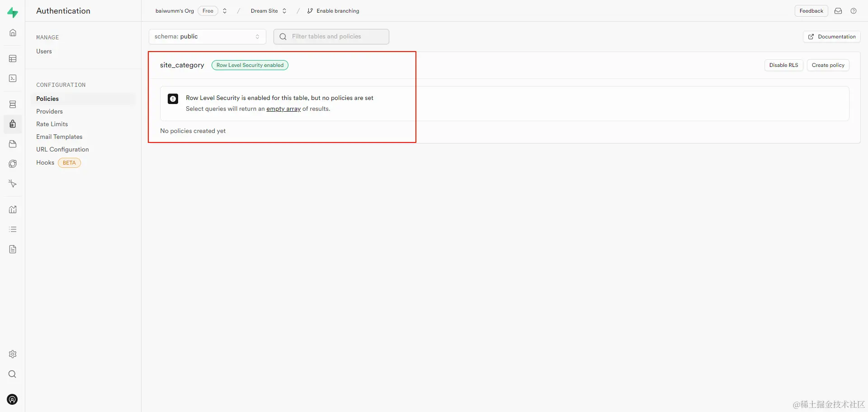Image resolution: width=868 pixels, height=412 pixels.
Task: Open Hooks beta configuration page
Action: click(45, 162)
